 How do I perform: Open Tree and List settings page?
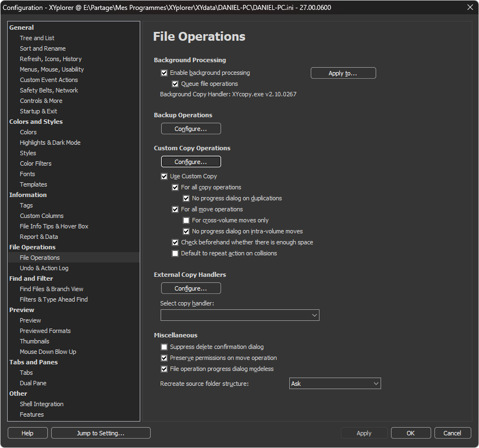click(x=37, y=38)
